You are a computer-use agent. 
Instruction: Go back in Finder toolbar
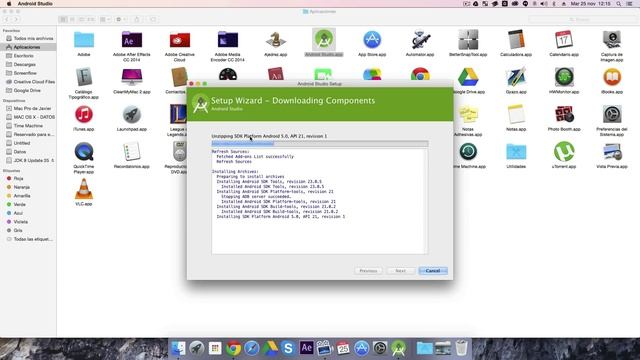click(x=7, y=19)
